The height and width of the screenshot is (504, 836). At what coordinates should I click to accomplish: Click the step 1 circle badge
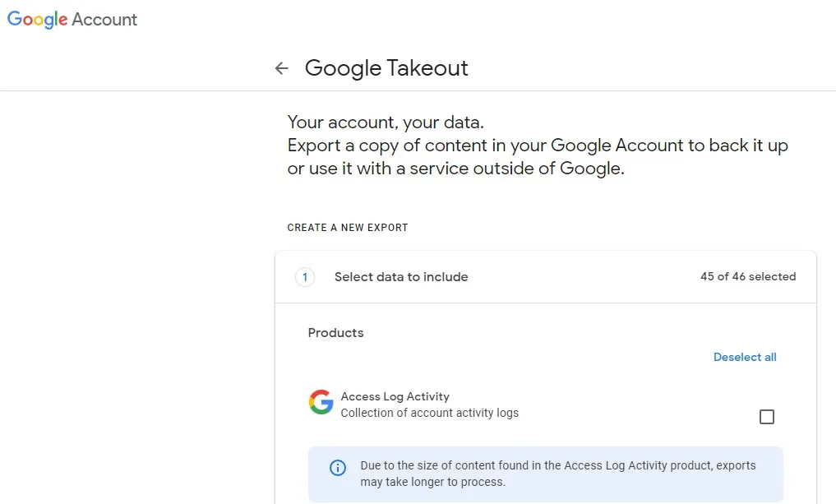click(305, 277)
